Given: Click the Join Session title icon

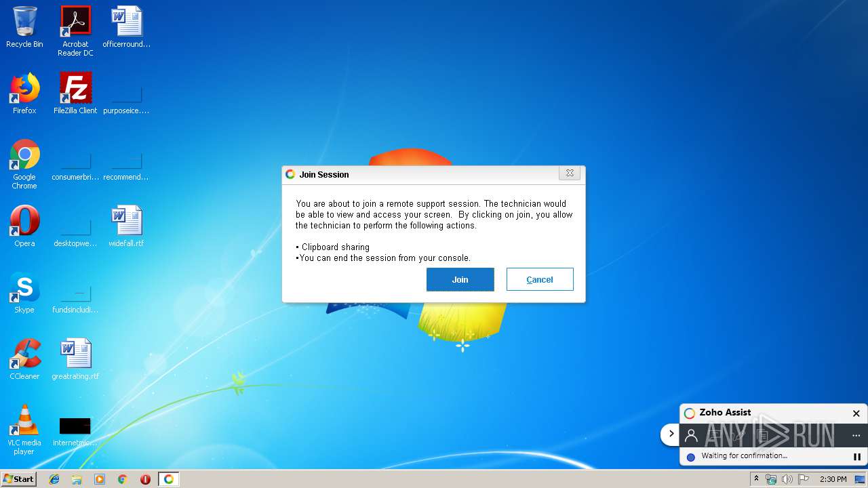Looking at the screenshot, I should [290, 174].
